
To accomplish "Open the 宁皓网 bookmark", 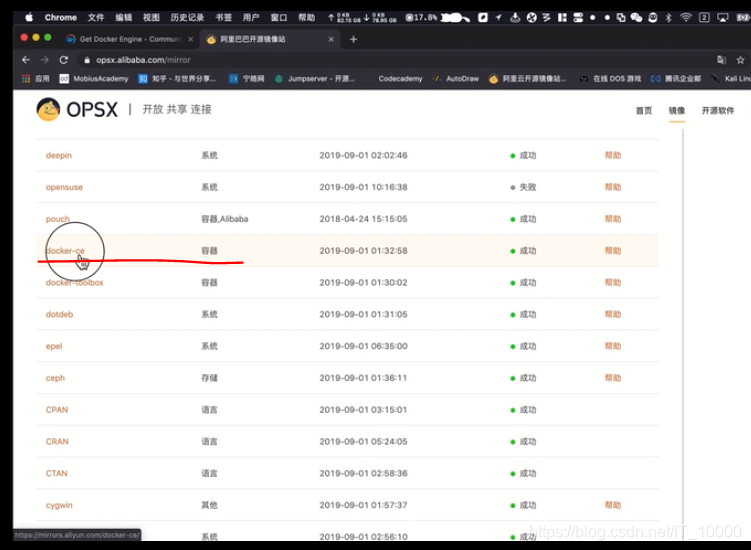I will 247,79.
